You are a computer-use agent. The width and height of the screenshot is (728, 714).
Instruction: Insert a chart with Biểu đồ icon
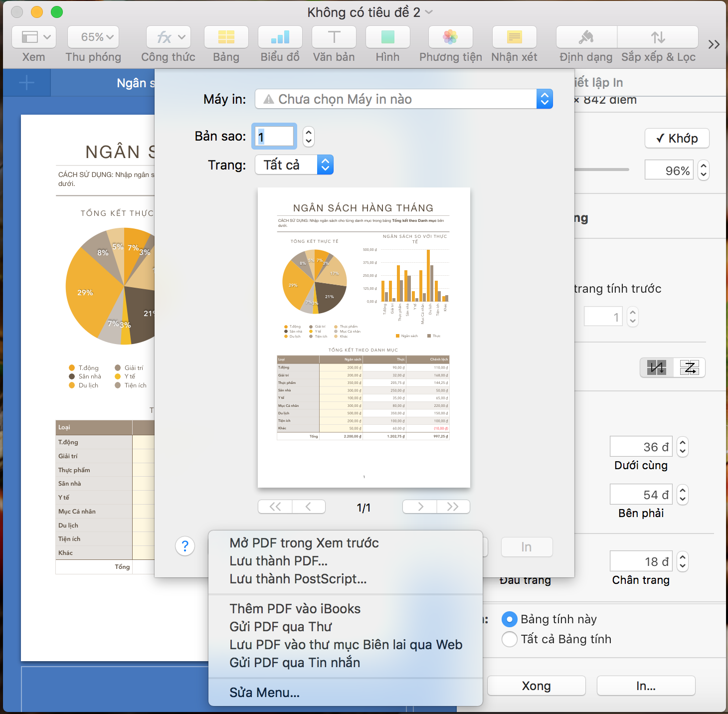click(280, 37)
